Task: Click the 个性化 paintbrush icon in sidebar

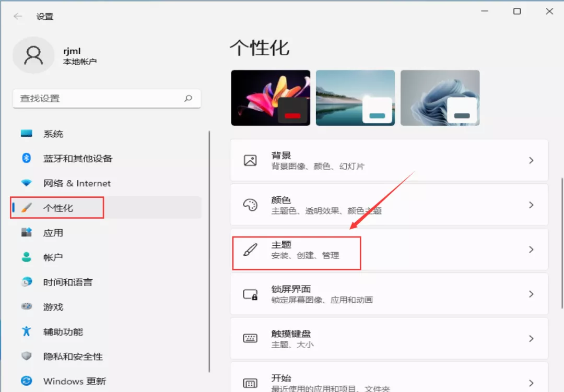Action: click(26, 208)
